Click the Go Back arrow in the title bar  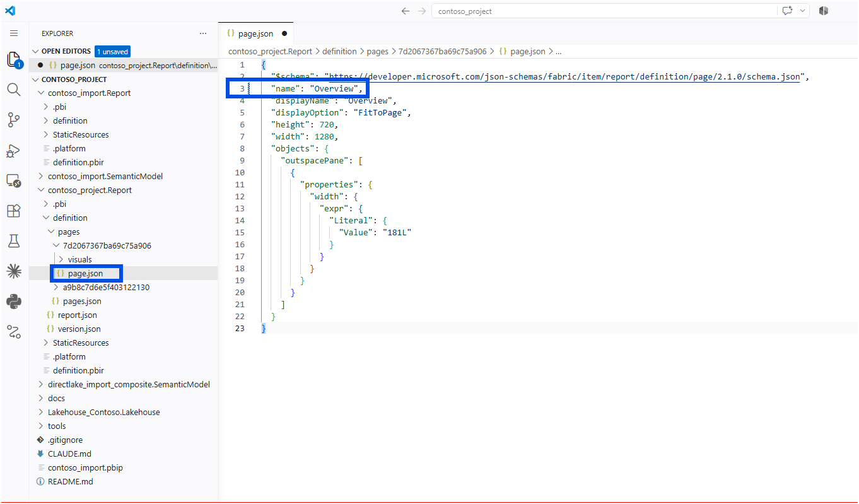pos(406,11)
